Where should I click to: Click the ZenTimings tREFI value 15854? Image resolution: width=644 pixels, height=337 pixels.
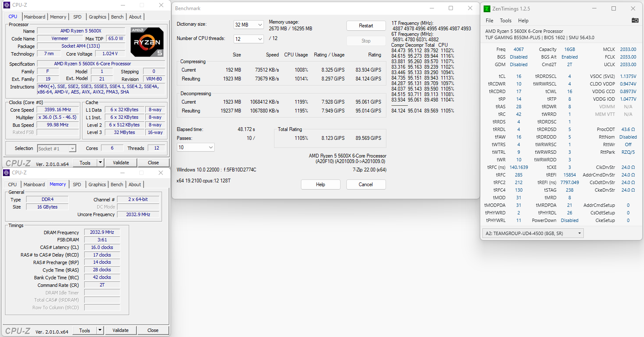tap(569, 175)
